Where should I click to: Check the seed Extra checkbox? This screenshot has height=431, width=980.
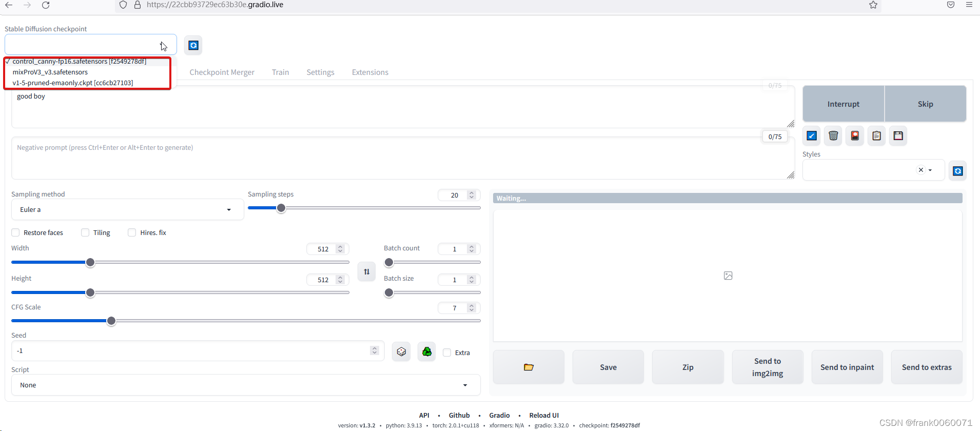[447, 352]
